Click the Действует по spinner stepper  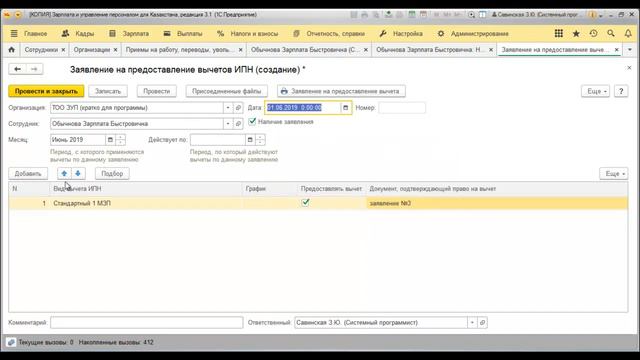tap(260, 140)
